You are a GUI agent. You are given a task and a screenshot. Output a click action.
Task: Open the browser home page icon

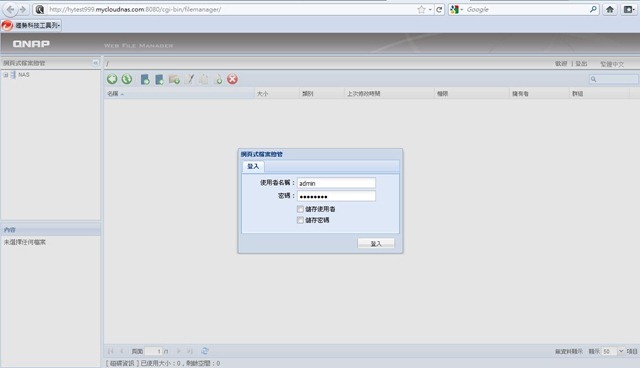(x=610, y=9)
